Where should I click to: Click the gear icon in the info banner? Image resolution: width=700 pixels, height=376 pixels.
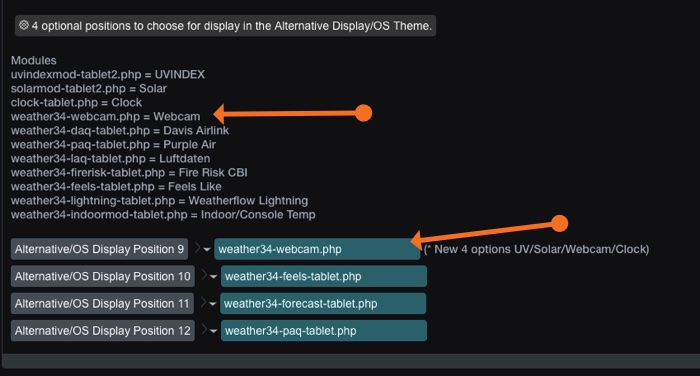pyautogui.click(x=24, y=25)
